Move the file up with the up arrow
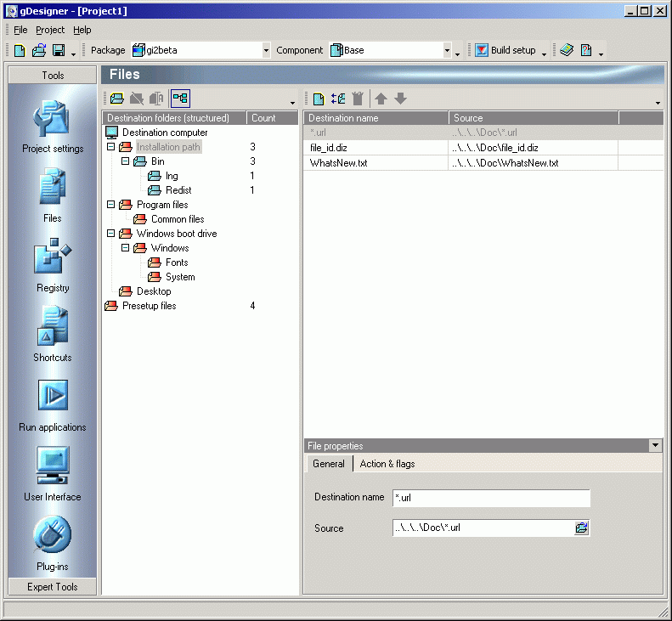The width and height of the screenshot is (672, 621). pyautogui.click(x=381, y=99)
